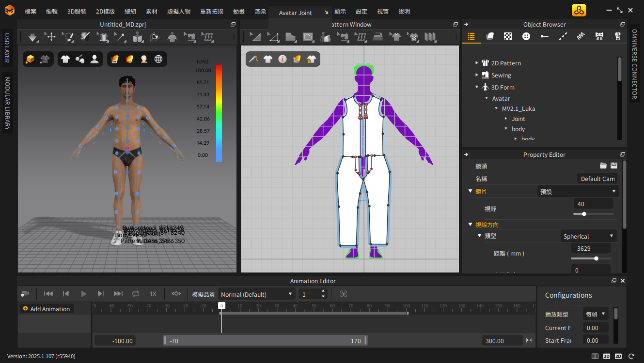
Task: Open the USD LAYER side tab
Action: [x=7, y=48]
